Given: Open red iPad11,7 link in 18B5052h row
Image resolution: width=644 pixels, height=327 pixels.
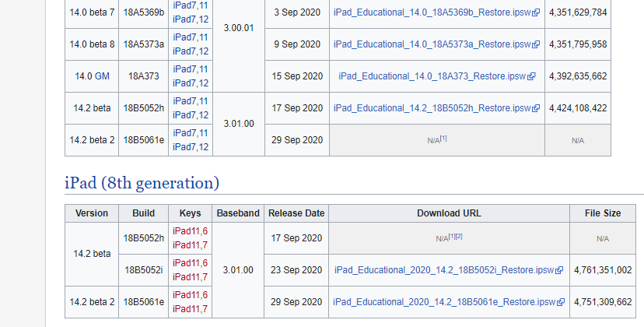Looking at the screenshot, I should coord(190,245).
